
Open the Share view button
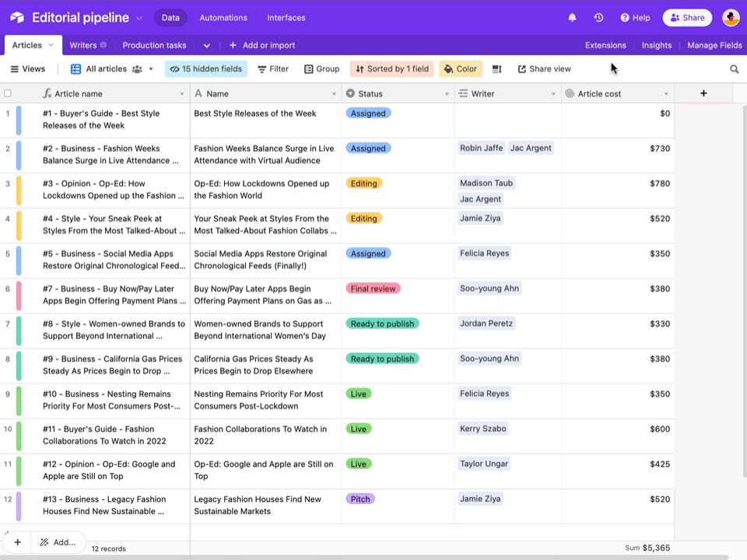tap(544, 69)
